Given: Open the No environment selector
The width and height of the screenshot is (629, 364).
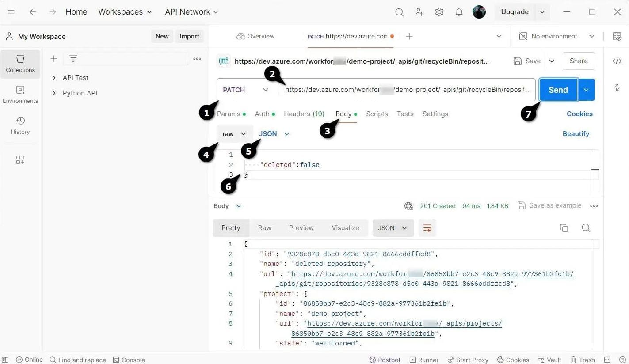Looking at the screenshot, I should 557,36.
